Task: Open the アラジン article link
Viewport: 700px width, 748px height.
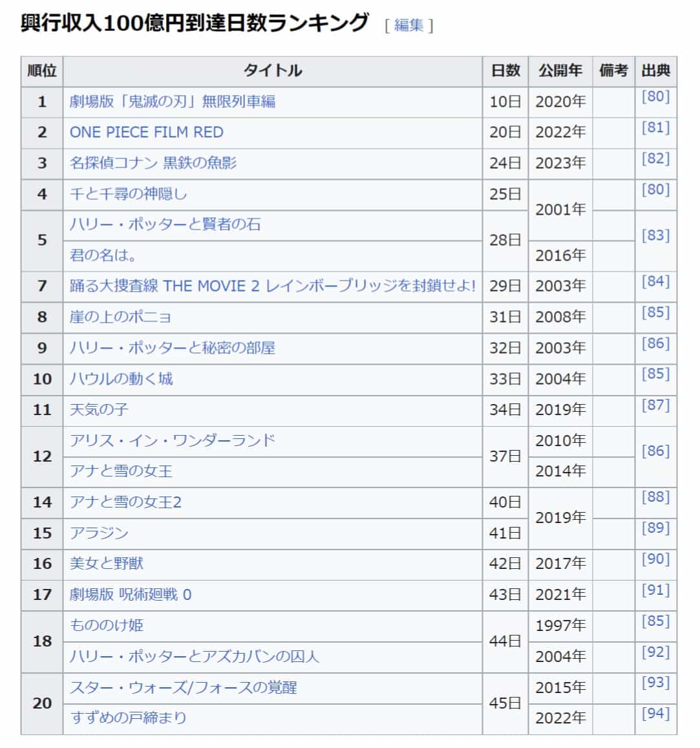Action: click(x=99, y=533)
